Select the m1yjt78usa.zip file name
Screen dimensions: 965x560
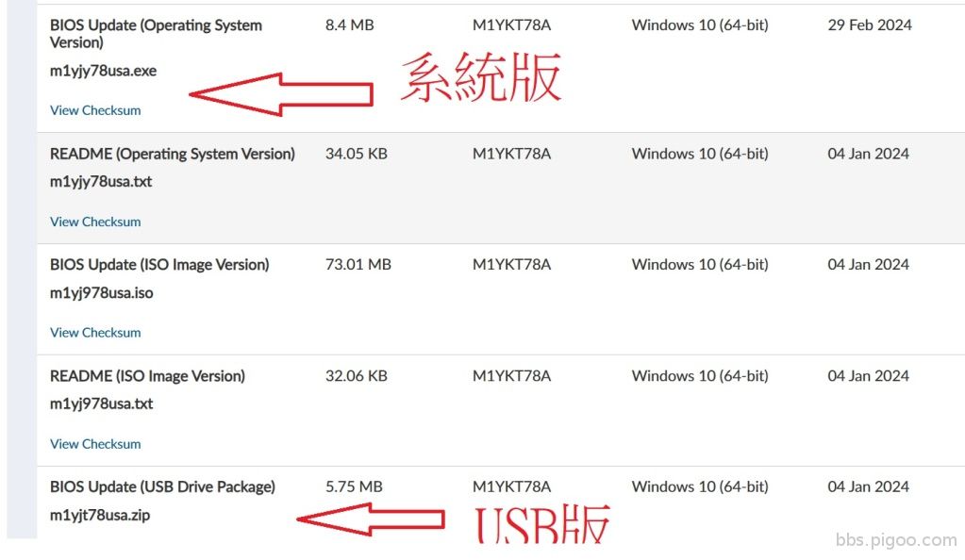point(100,515)
